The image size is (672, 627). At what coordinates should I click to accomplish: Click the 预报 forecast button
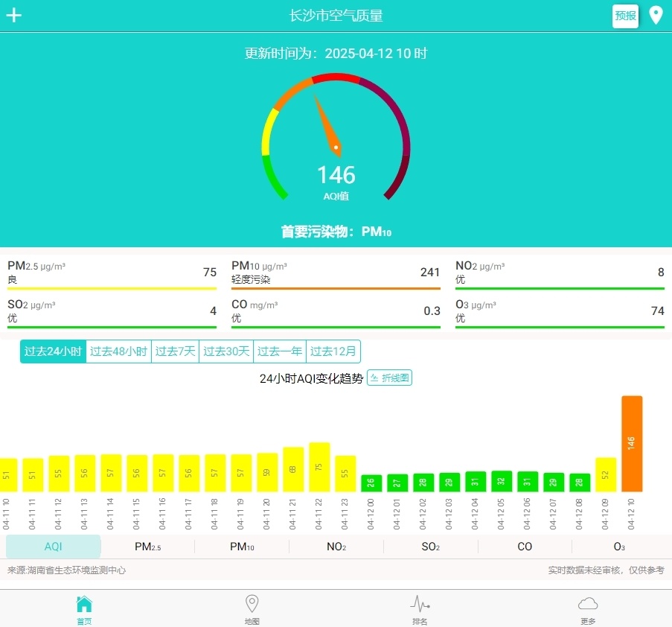[625, 15]
